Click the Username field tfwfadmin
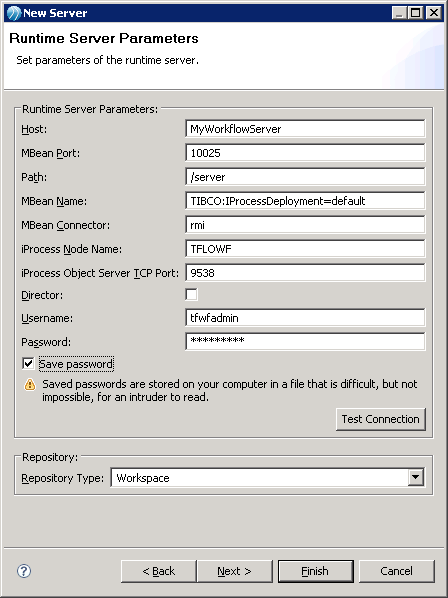This screenshot has width=448, height=598. (305, 318)
